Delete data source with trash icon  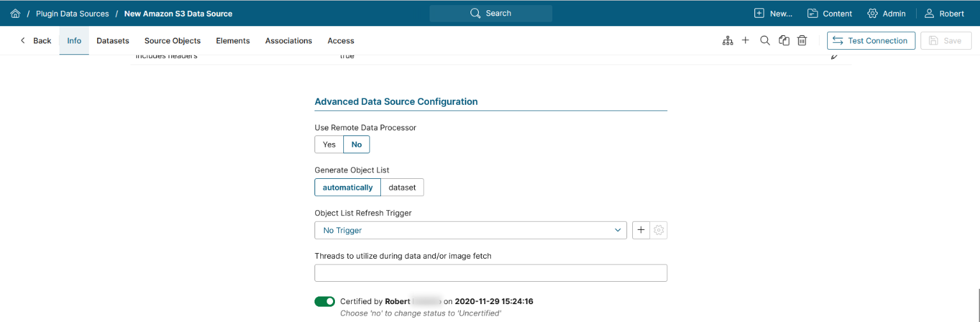tap(802, 41)
